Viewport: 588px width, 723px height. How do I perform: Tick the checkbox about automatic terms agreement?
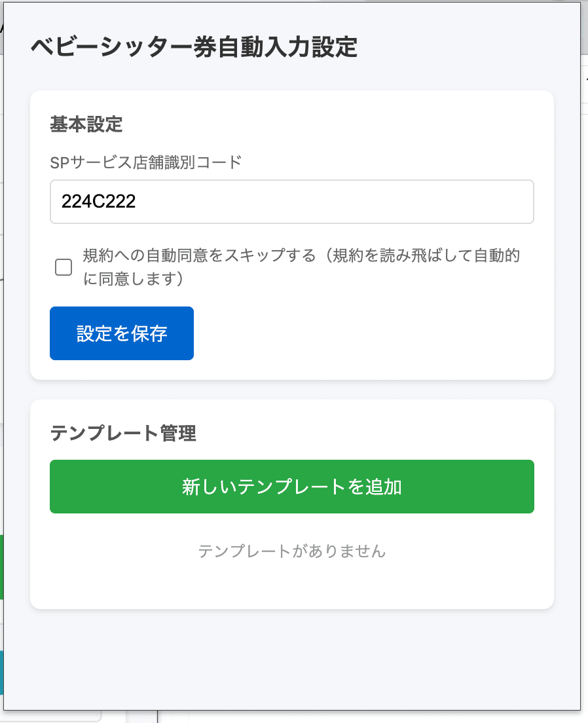pos(63,267)
